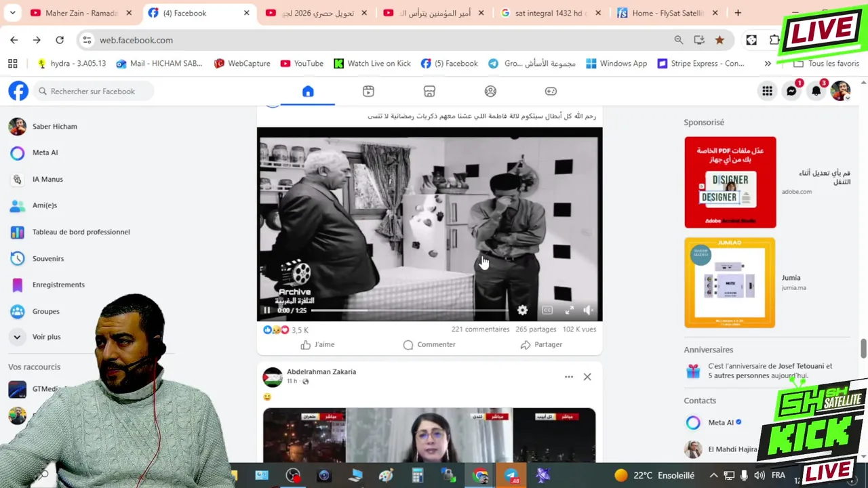The height and width of the screenshot is (488, 868).
Task: Open El Mahdi Hajira contact
Action: (732, 449)
